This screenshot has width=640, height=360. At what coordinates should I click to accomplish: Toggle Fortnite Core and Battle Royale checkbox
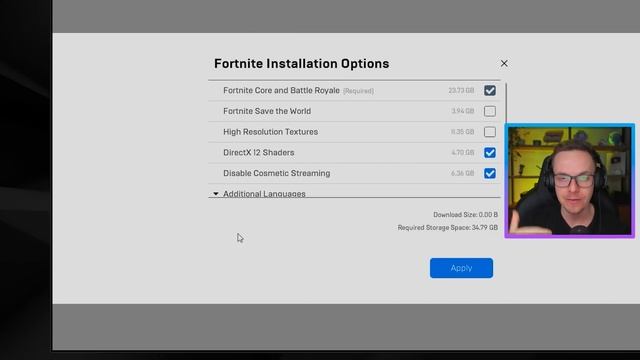tap(490, 91)
